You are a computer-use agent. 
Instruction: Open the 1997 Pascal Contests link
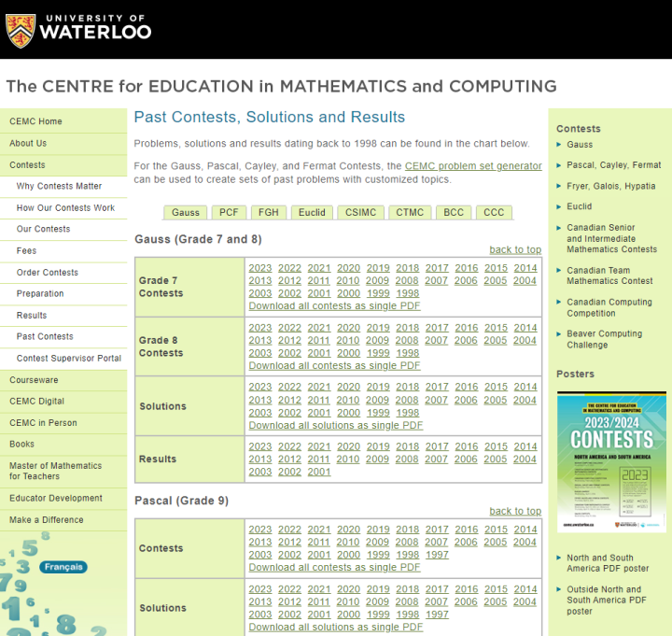(437, 555)
